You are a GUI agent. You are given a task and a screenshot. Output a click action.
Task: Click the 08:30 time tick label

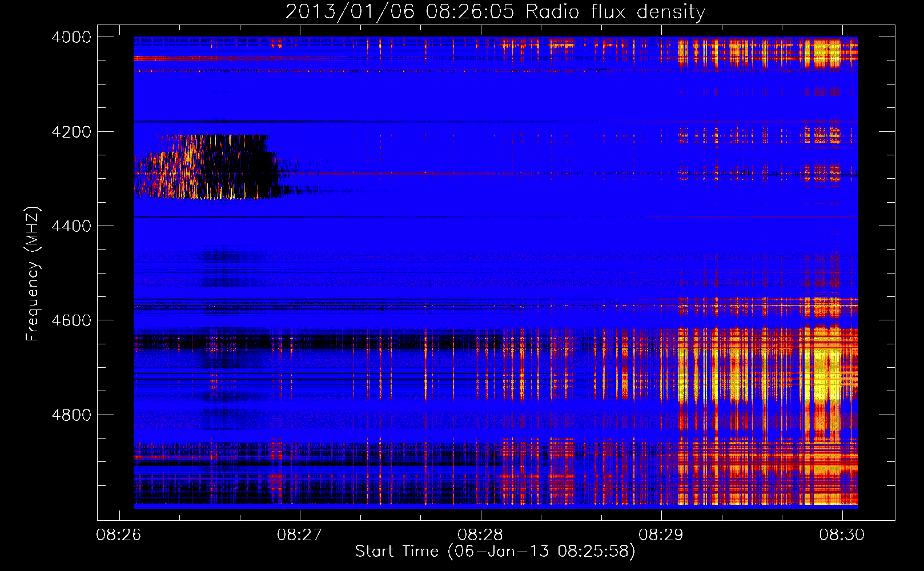(842, 535)
